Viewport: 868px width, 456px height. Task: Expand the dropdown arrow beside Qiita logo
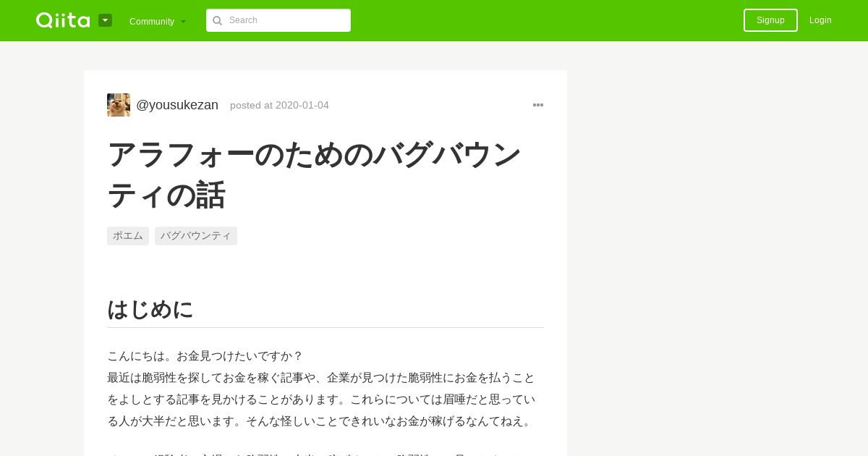point(106,20)
